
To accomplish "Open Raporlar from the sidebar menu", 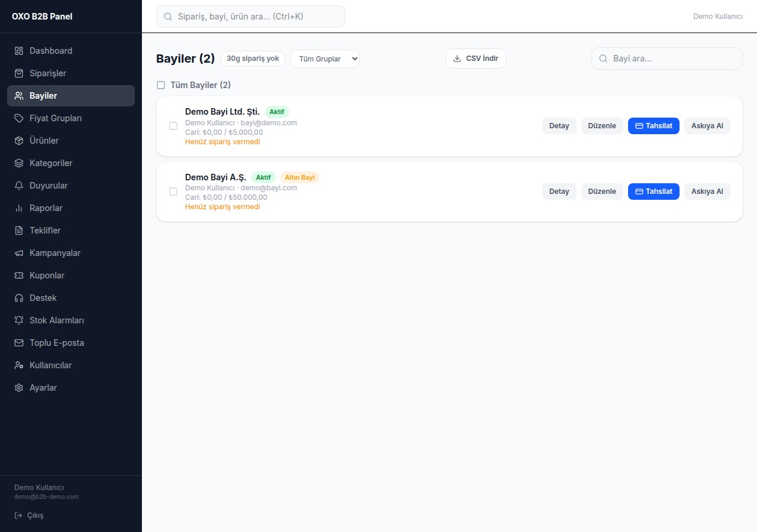I will coord(71,208).
